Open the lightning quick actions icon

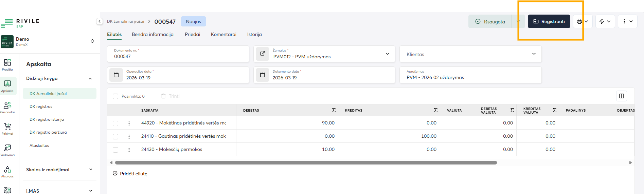[602, 21]
